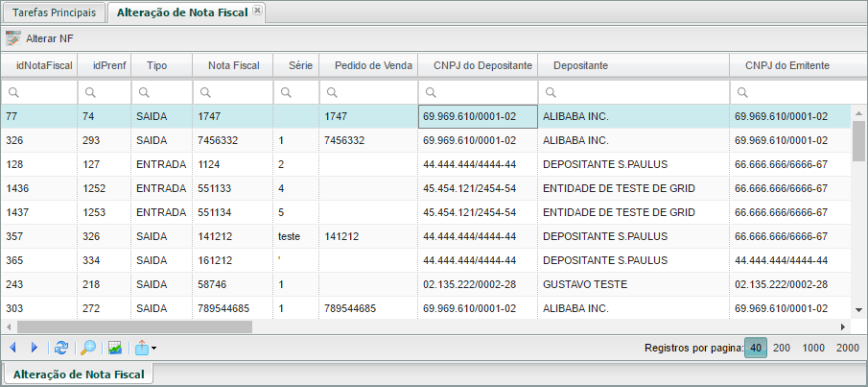Click Pedido de Venda cell 789544685
The width and height of the screenshot is (868, 387).
click(368, 308)
